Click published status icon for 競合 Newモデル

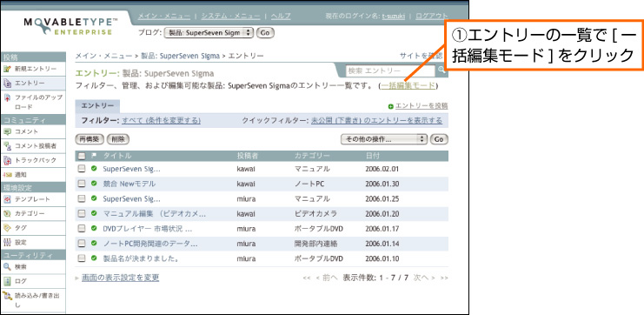94,184
